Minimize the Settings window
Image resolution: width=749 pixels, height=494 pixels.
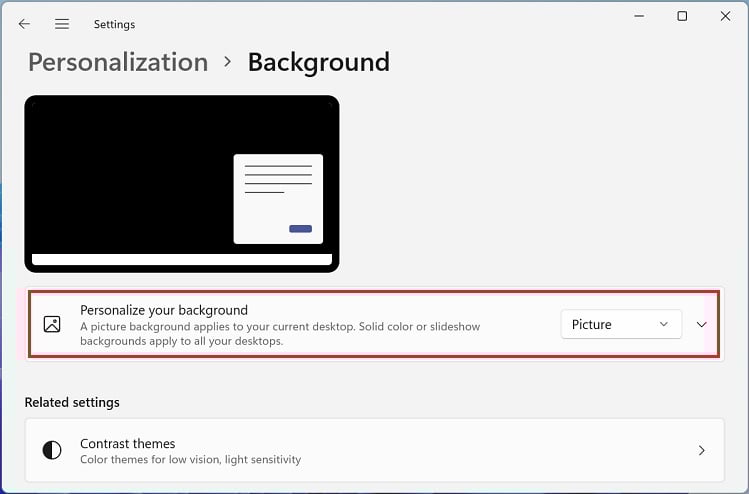[x=639, y=16]
